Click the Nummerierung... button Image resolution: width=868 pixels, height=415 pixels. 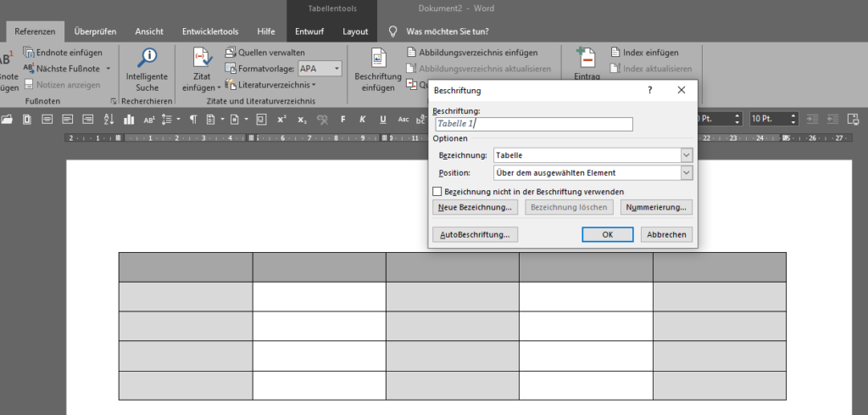(658, 207)
